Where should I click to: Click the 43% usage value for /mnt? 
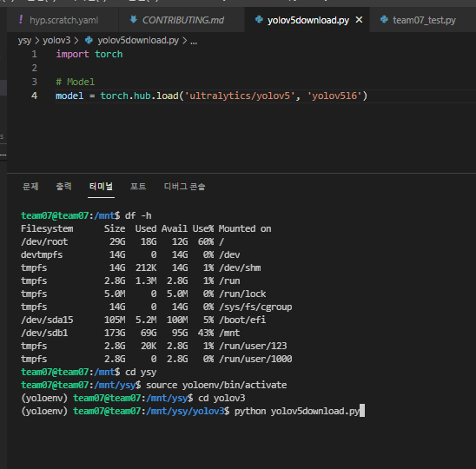click(x=206, y=333)
